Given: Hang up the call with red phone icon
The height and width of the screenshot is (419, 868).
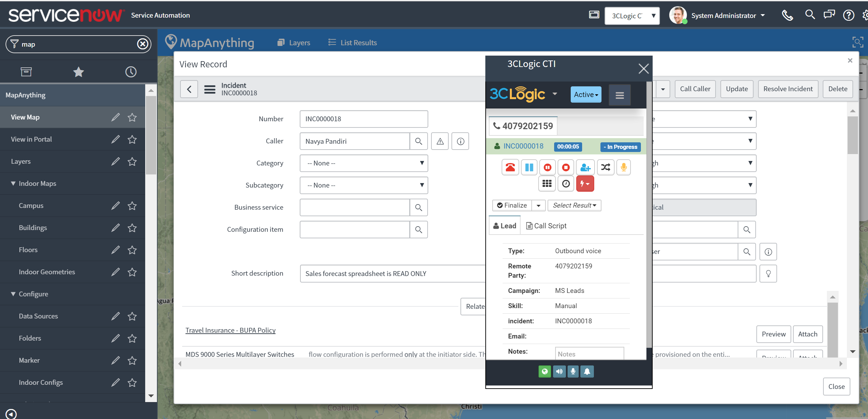Looking at the screenshot, I should tap(510, 168).
